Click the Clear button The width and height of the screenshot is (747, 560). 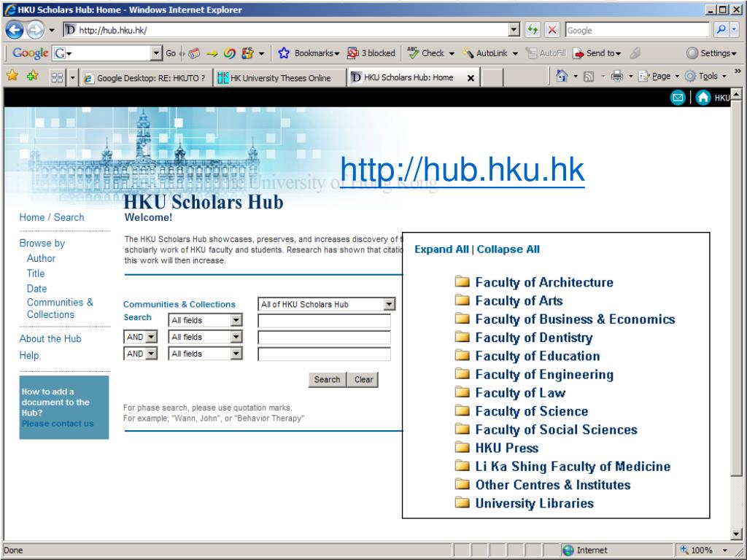pos(363,379)
